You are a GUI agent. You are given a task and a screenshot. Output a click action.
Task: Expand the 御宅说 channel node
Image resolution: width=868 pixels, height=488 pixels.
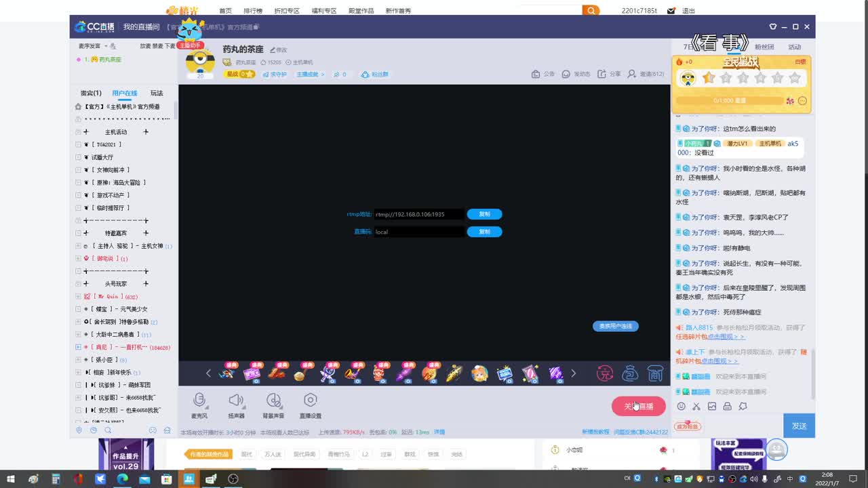coord(78,258)
